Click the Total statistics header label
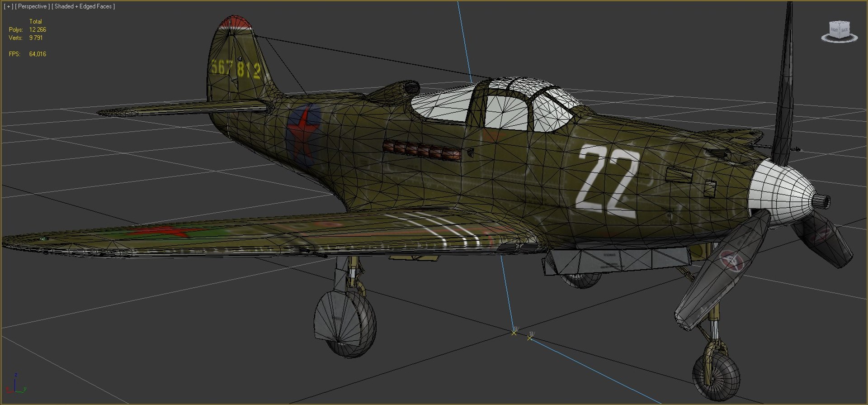This screenshot has height=405, width=868. click(x=35, y=21)
